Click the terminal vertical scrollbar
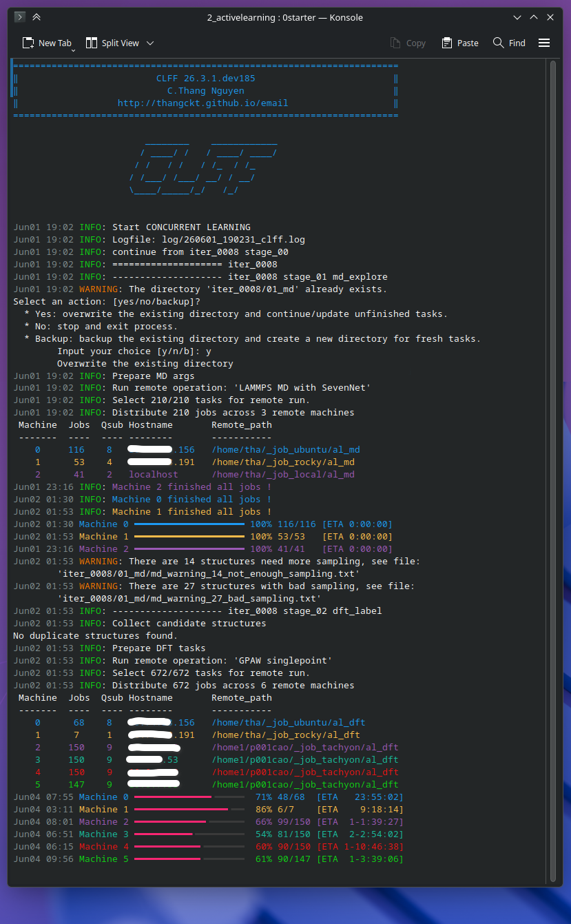571x924 pixels. 552,470
